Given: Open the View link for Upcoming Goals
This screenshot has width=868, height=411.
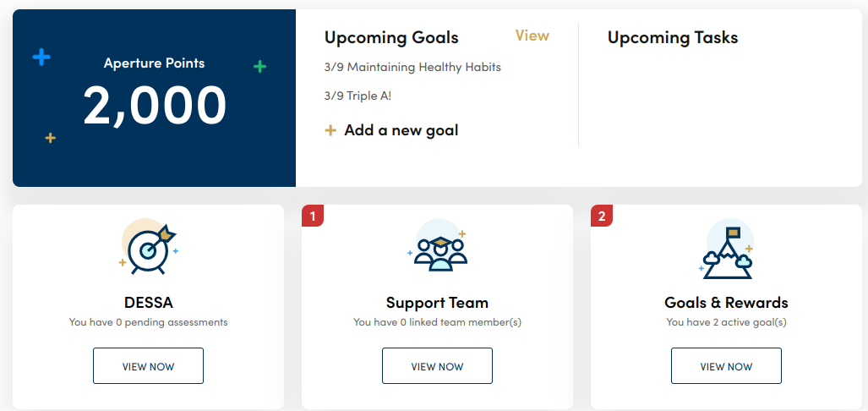Looking at the screenshot, I should [532, 36].
